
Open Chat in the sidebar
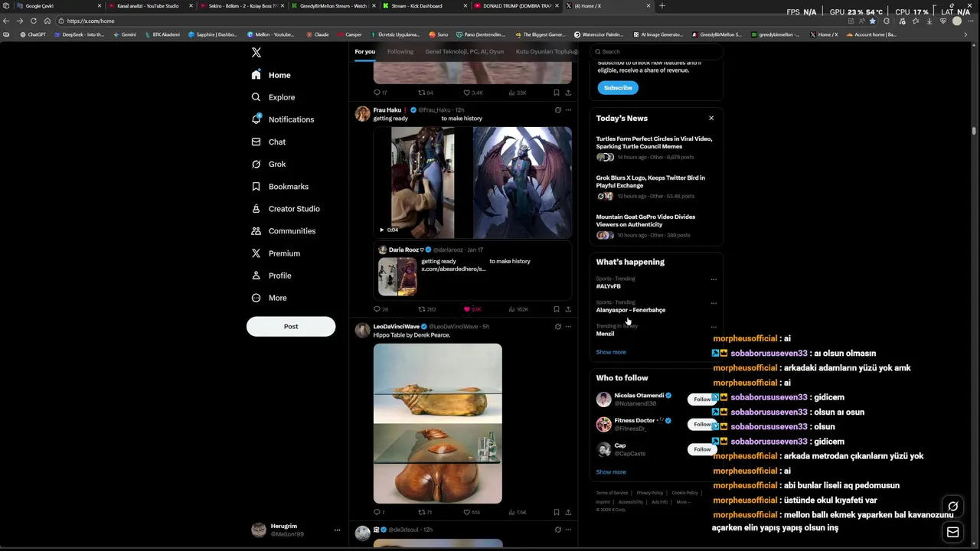[x=269, y=142]
